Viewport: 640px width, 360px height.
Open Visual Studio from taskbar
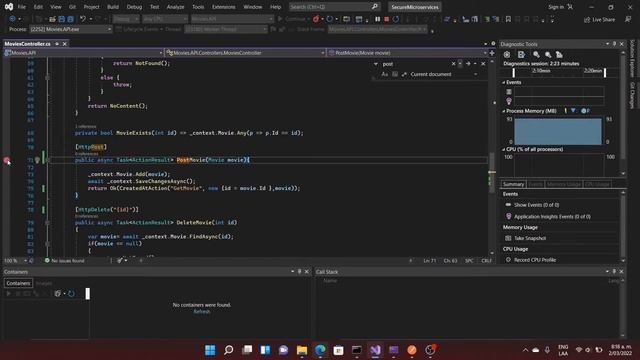pos(375,350)
